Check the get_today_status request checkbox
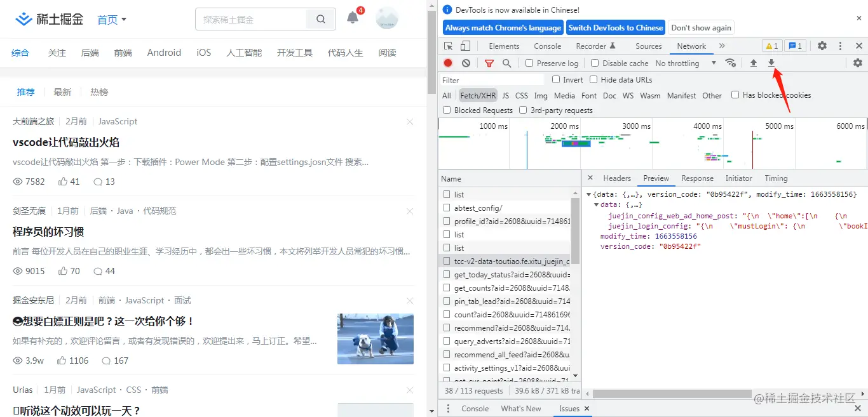 click(x=447, y=274)
